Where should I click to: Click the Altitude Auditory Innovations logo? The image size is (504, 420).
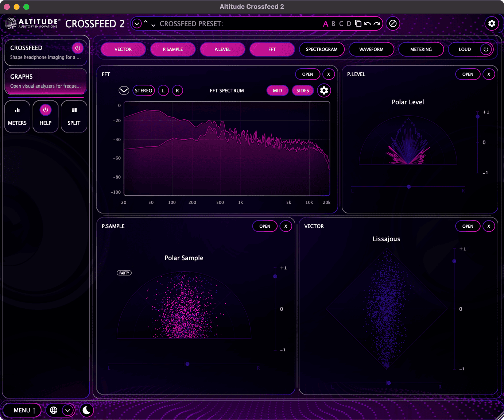click(32, 24)
